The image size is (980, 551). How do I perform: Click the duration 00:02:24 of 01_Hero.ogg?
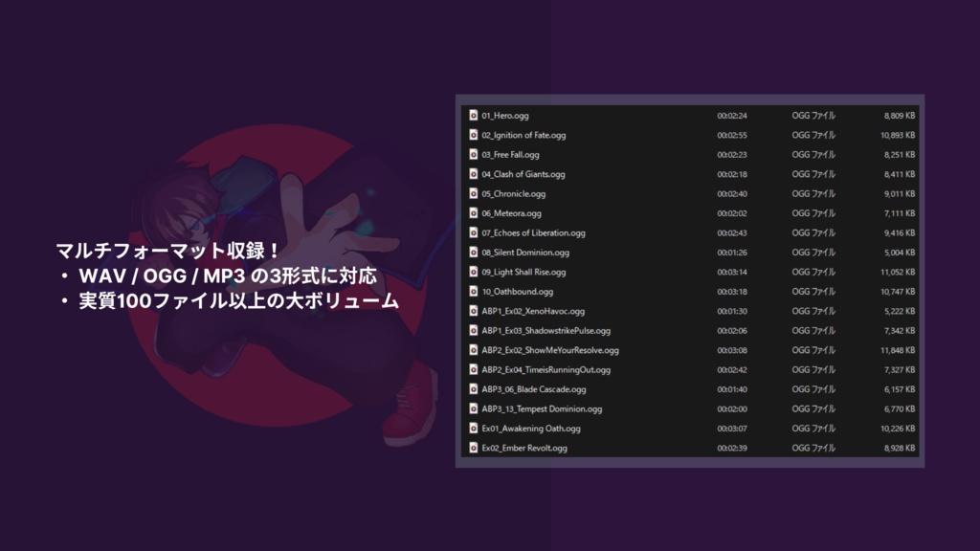[732, 116]
